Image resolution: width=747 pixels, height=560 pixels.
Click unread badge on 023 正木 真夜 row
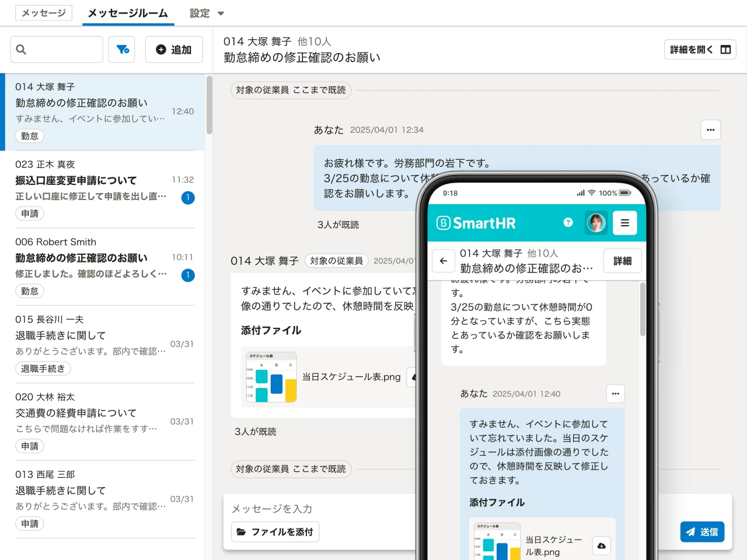point(188,198)
